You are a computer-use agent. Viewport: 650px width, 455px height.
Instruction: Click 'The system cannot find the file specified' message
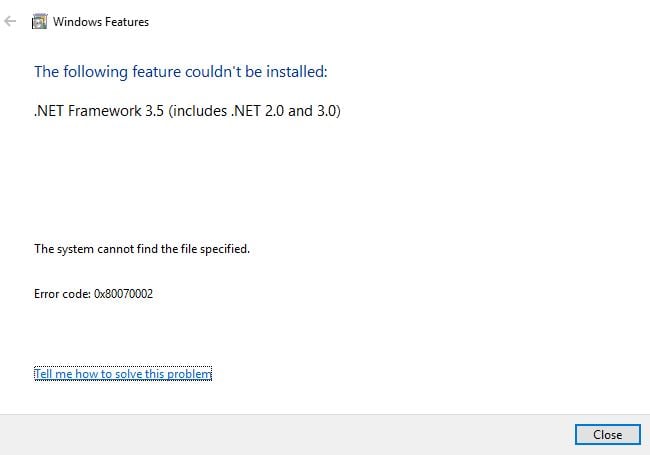pyautogui.click(x=142, y=249)
